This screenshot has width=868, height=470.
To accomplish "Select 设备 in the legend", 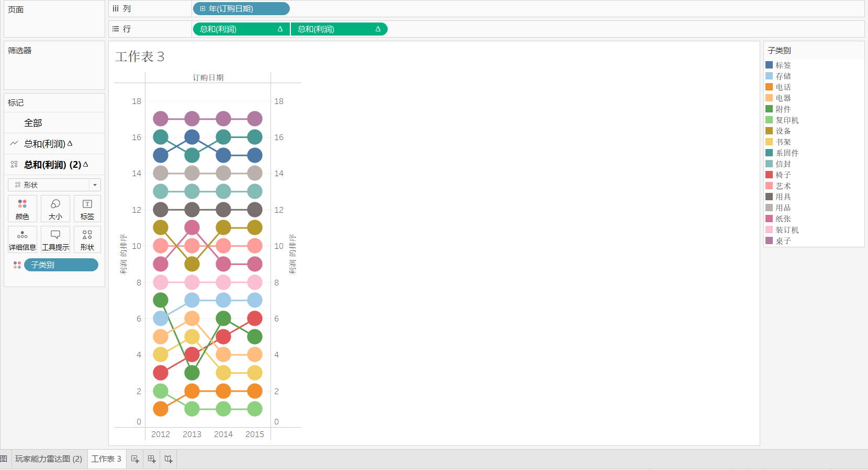I will pos(783,131).
